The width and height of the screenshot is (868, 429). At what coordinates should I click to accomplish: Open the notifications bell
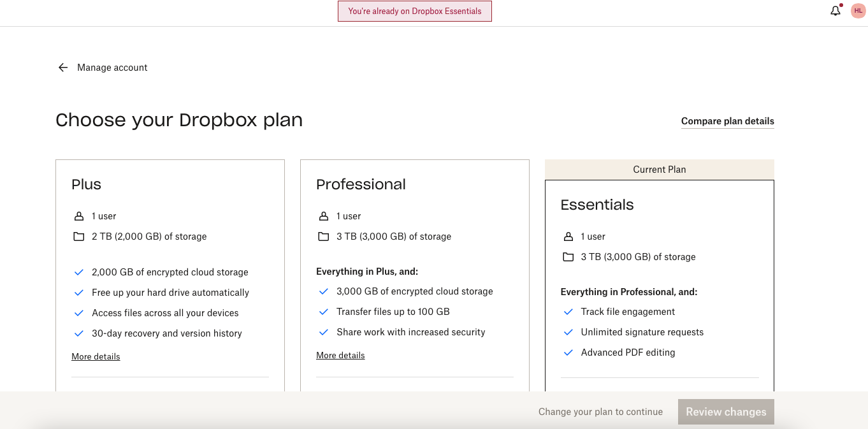[x=835, y=11]
